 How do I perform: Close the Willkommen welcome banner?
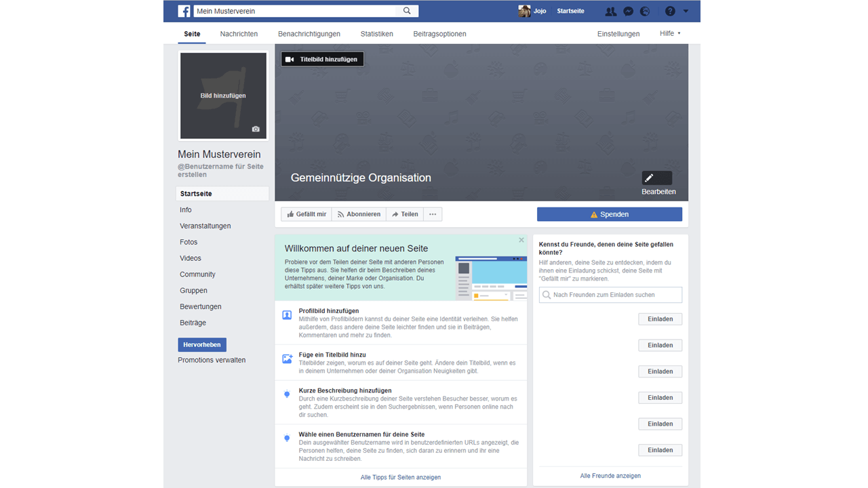pyautogui.click(x=521, y=240)
